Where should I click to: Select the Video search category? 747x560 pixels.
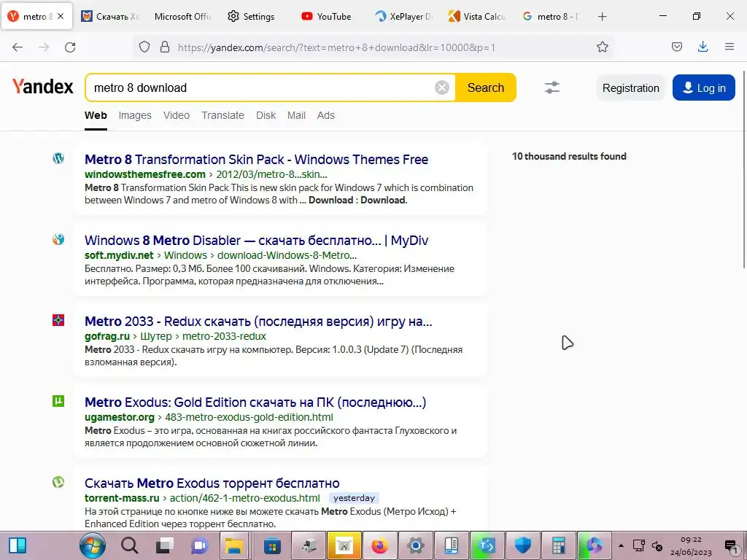177,116
